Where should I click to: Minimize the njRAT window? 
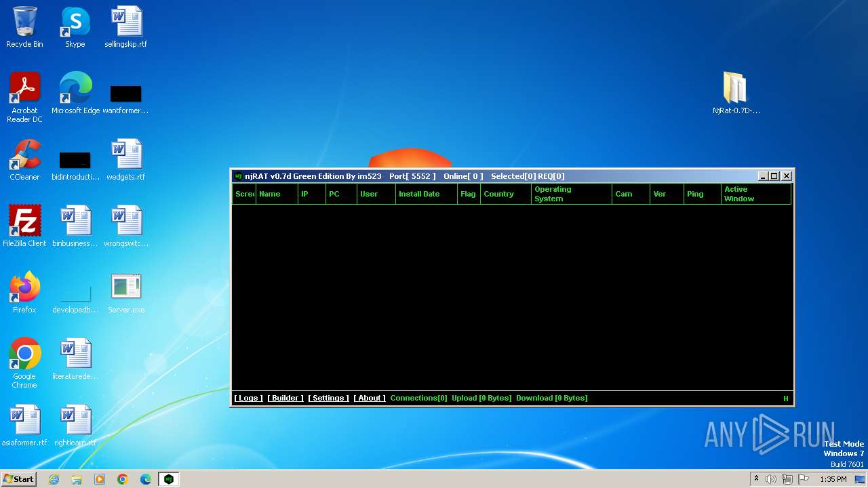(x=762, y=176)
